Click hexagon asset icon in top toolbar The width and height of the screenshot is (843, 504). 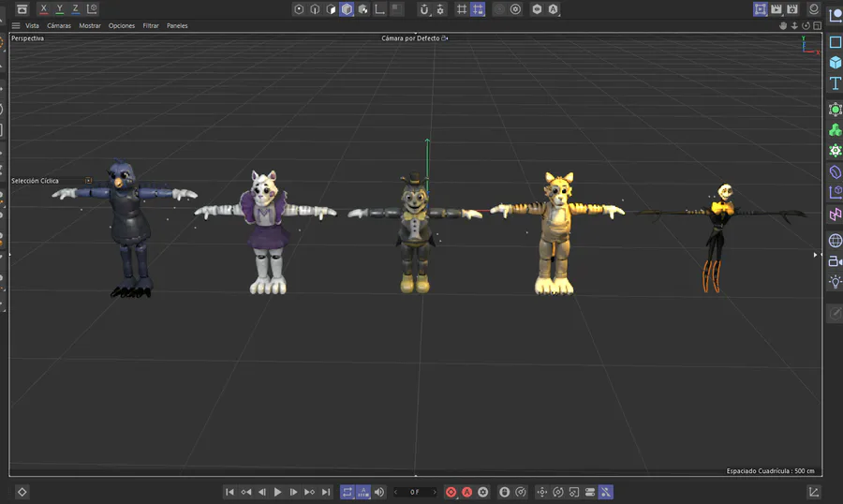(x=537, y=9)
